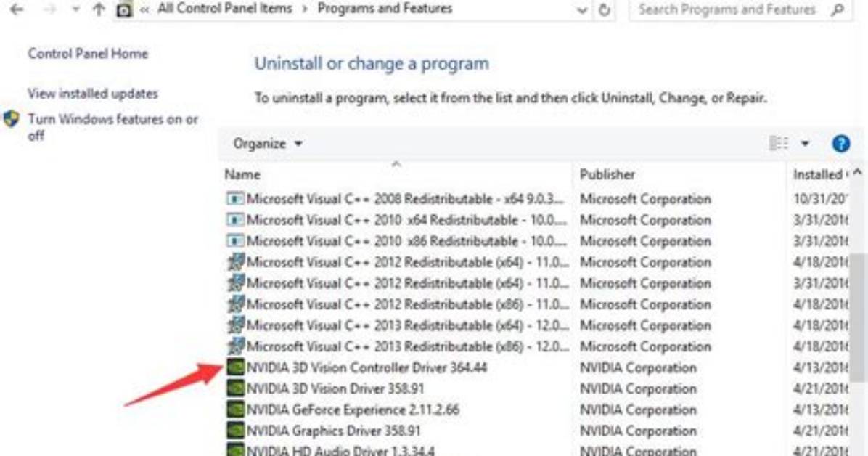Click icon of Visual C++ 2013 (x64) entry

[235, 325]
